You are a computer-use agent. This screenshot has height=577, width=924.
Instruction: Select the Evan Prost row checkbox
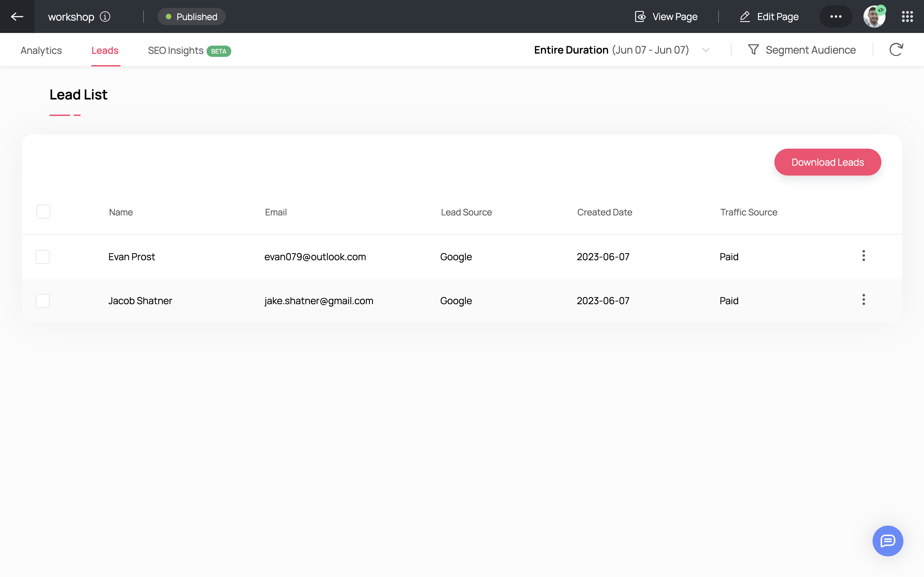pyautogui.click(x=43, y=257)
